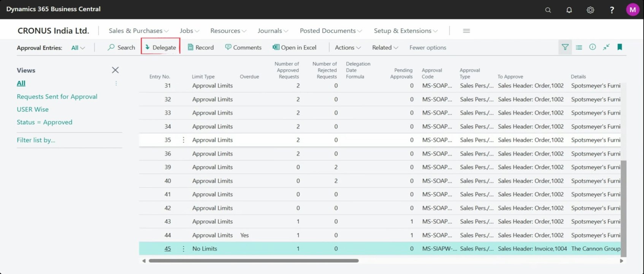Image resolution: width=644 pixels, height=274 pixels.
Task: Select the All view
Action: [21, 83]
